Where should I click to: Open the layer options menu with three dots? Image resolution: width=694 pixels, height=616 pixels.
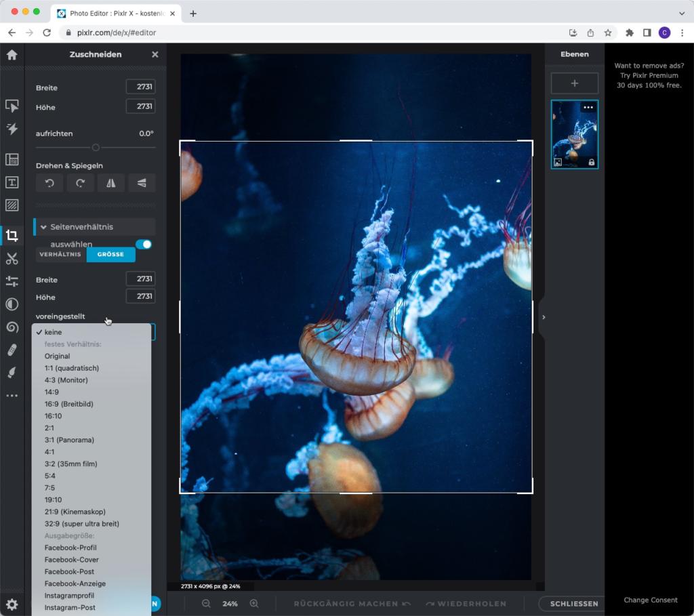pos(588,107)
